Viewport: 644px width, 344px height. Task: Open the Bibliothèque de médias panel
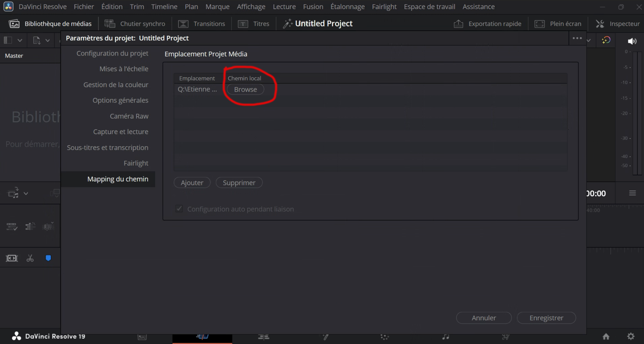(x=50, y=24)
